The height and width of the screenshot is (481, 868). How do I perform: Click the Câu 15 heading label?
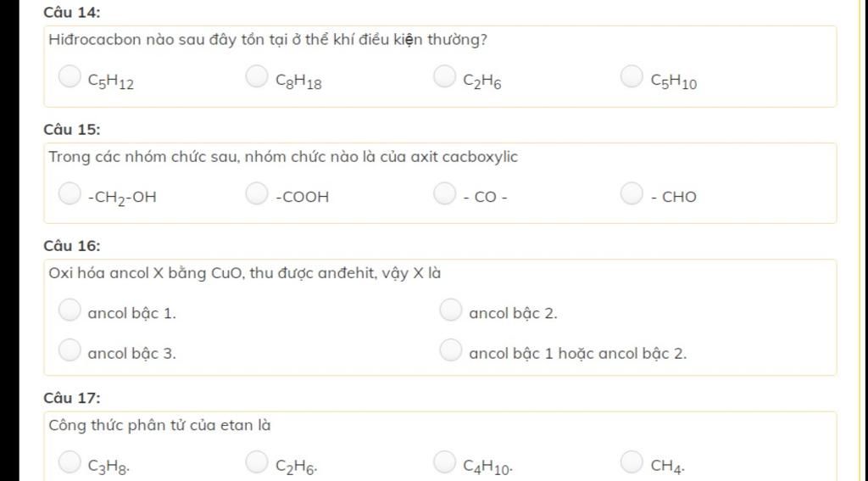pos(72,129)
